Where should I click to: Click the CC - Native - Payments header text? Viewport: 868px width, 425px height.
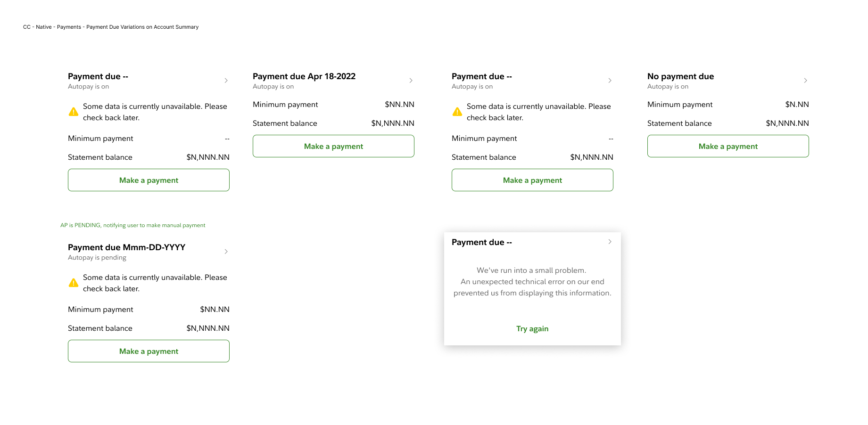[x=111, y=27]
